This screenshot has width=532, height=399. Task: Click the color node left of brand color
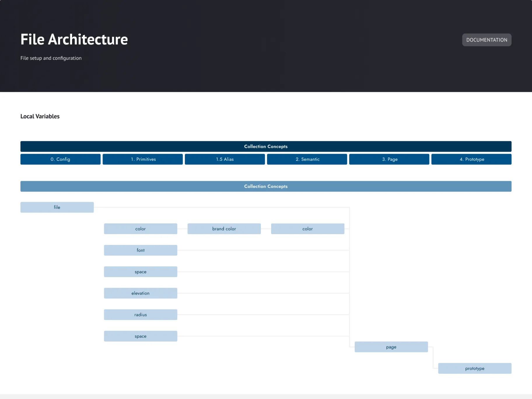pyautogui.click(x=140, y=229)
